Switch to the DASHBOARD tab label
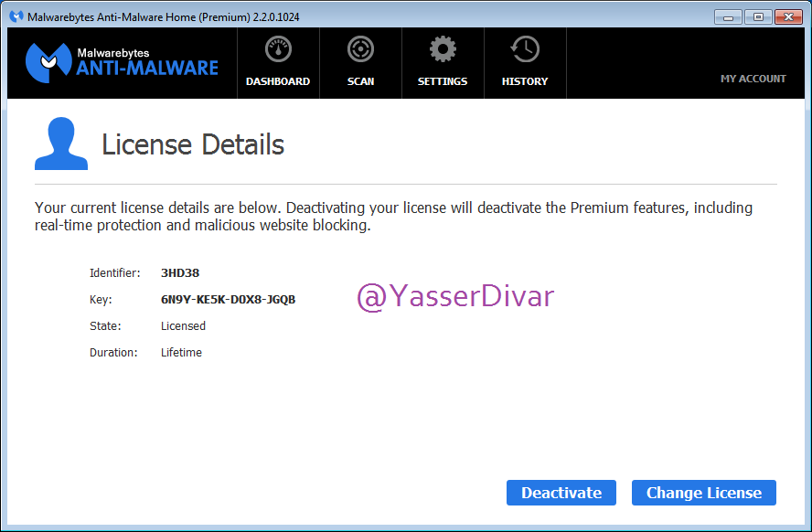This screenshot has width=812, height=532. pyautogui.click(x=278, y=81)
